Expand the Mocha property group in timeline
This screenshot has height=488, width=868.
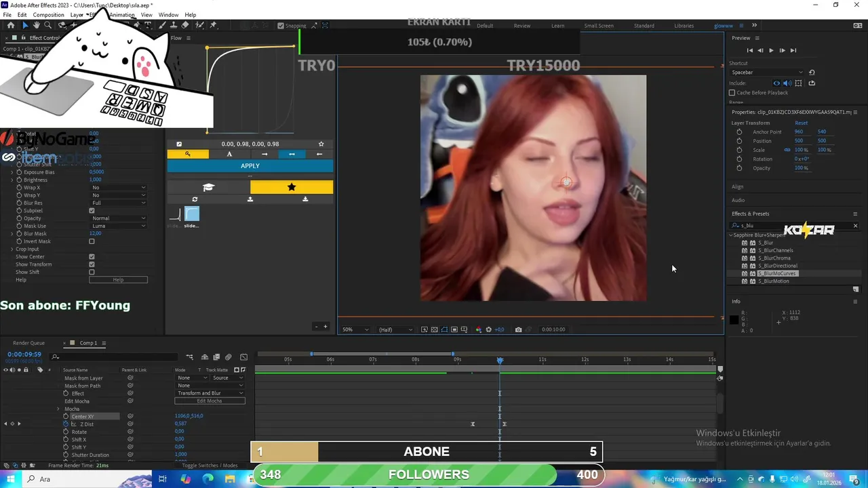(58, 409)
